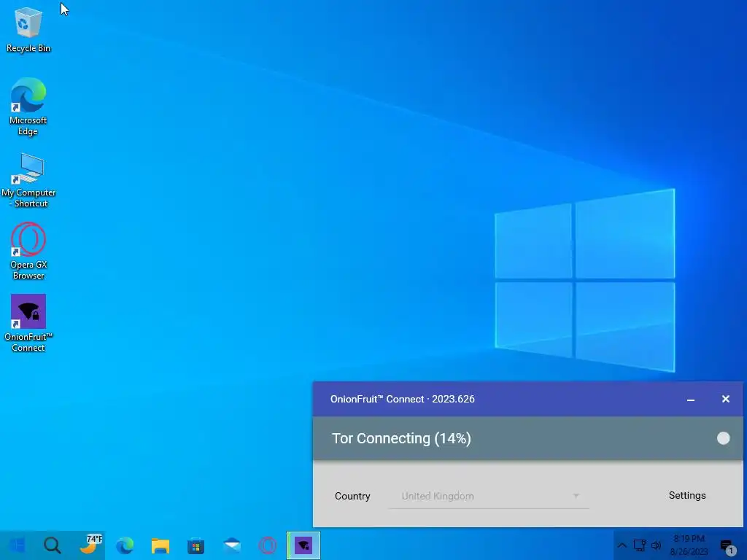Launch Microsoft Edge from the taskbar

(x=125, y=545)
